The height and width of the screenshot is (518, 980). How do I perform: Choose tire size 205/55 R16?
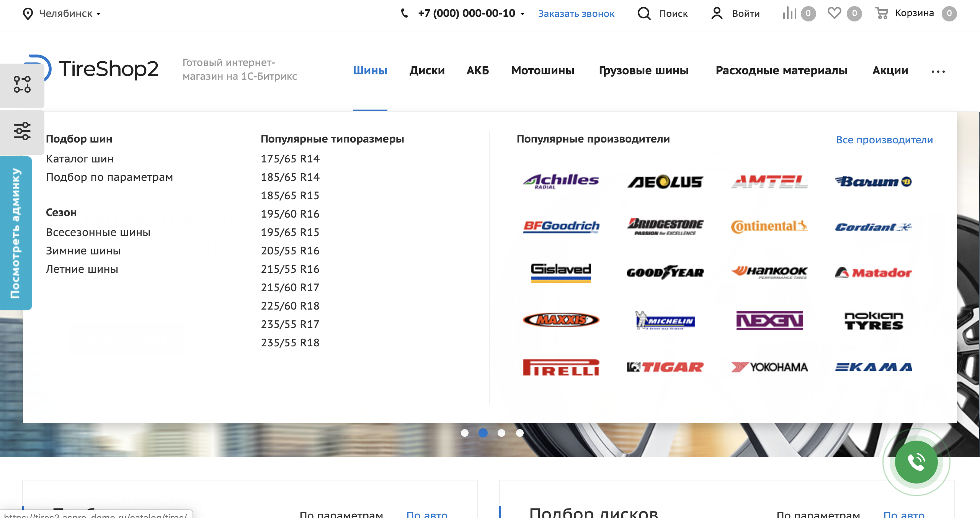pyautogui.click(x=290, y=251)
